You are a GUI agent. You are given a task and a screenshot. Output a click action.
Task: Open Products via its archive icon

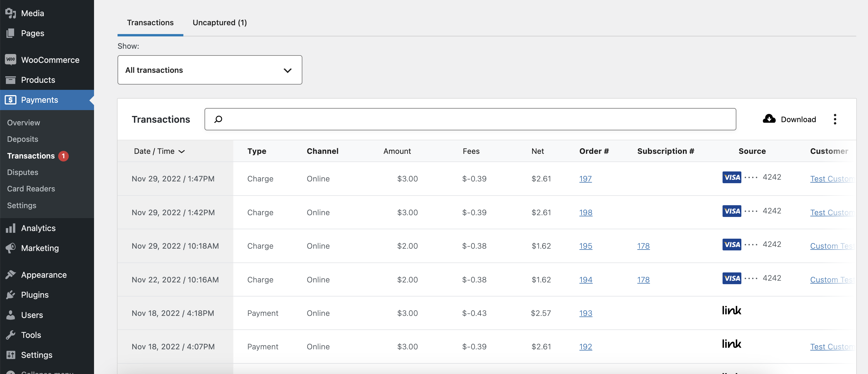click(11, 80)
